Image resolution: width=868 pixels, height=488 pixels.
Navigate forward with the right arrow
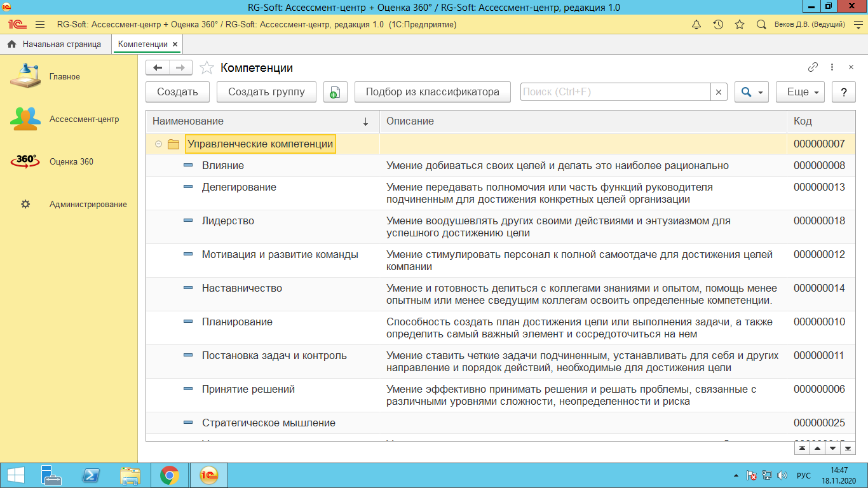[x=180, y=68]
